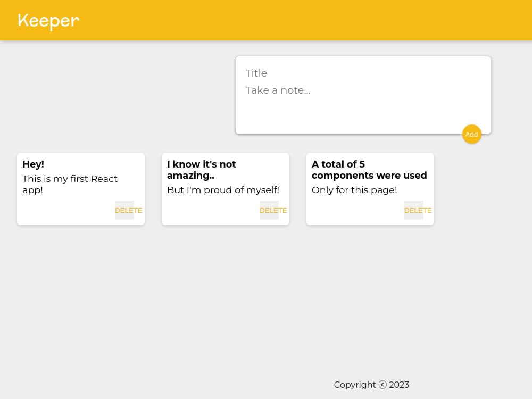The width and height of the screenshot is (532, 399).
Task: Click the 2023 year in the footer
Action: (399, 385)
